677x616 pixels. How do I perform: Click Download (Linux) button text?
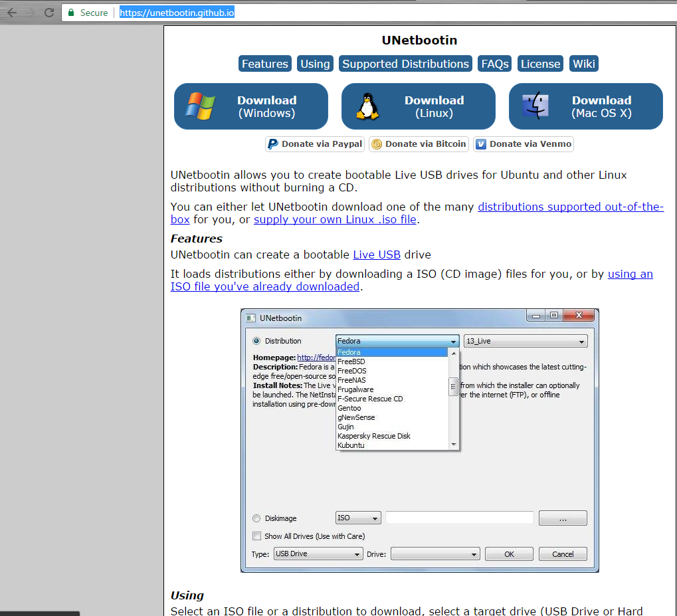(x=434, y=107)
